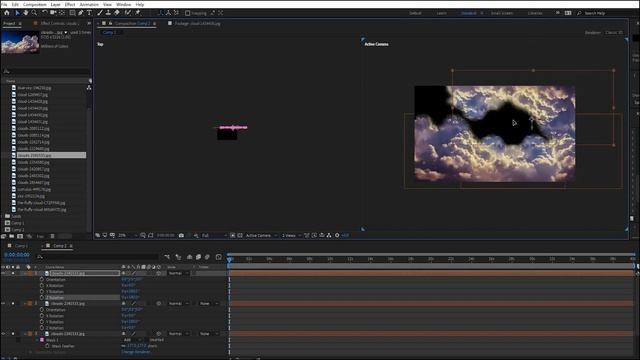Hide the third clouds layer with eye toggle

pyautogui.click(x=3, y=334)
